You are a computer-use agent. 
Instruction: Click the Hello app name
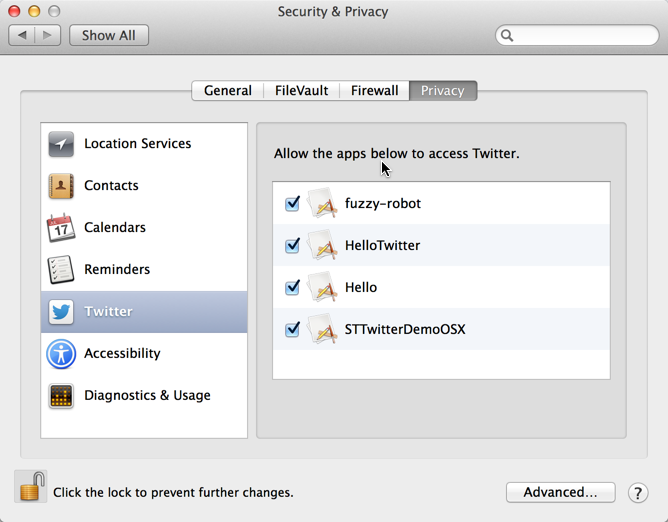[361, 287]
